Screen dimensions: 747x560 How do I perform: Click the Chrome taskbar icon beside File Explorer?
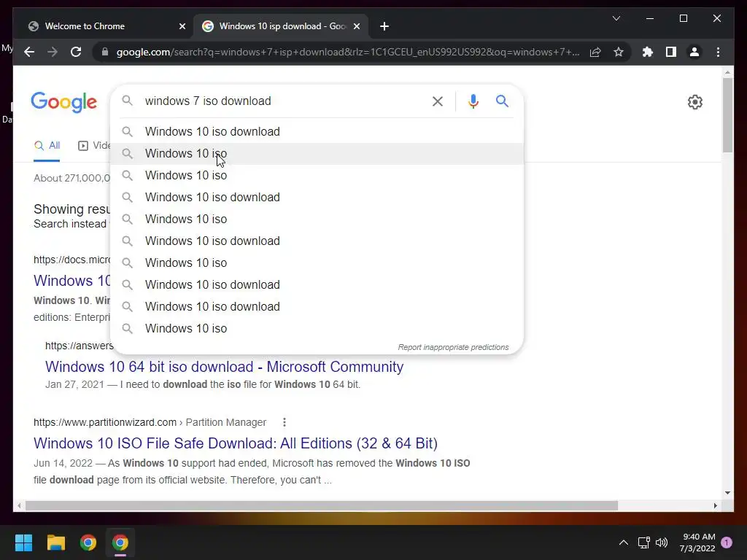click(x=88, y=542)
